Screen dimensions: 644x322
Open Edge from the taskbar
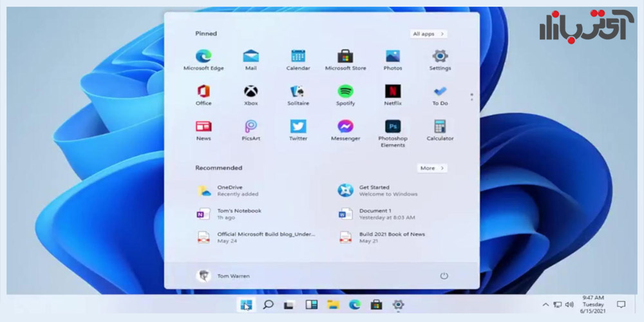point(355,305)
